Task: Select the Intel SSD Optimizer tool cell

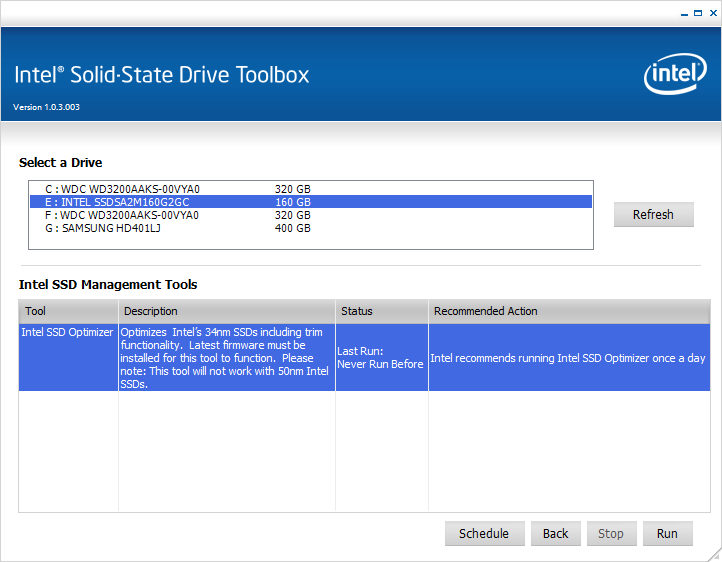Action: click(x=68, y=358)
